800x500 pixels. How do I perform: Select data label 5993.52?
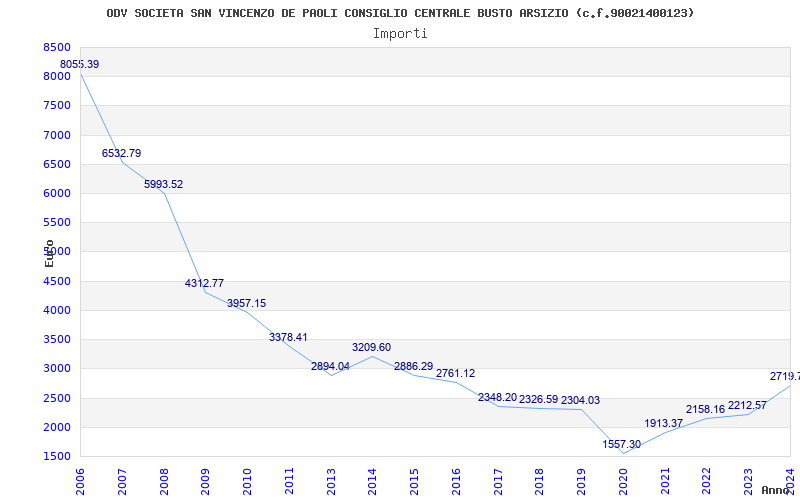(163, 185)
